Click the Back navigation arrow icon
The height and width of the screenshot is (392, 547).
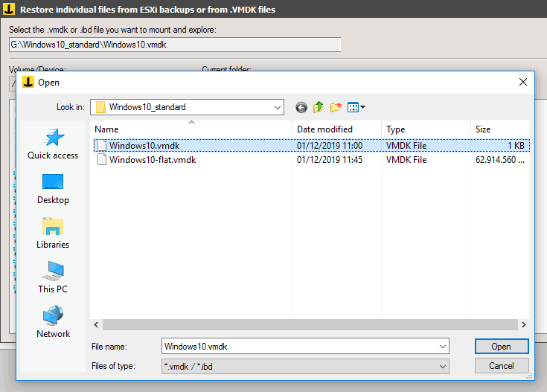pos(301,107)
